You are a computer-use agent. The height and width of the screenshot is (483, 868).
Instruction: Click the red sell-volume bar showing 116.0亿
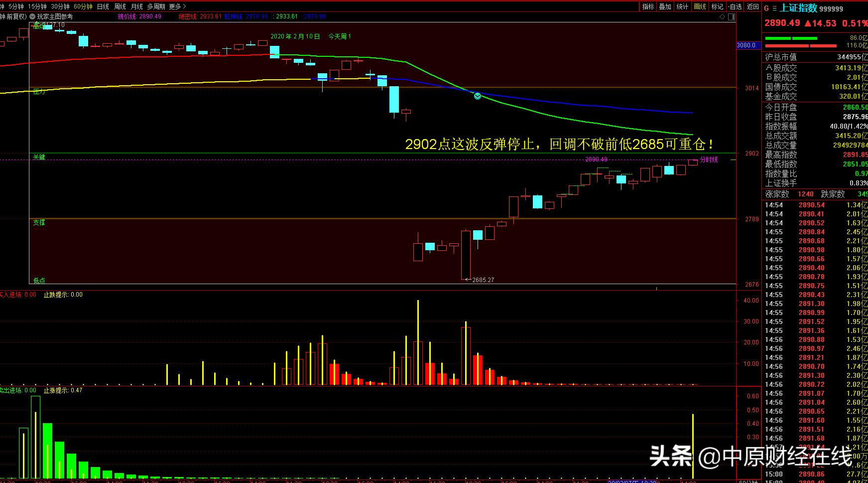[x=801, y=46]
